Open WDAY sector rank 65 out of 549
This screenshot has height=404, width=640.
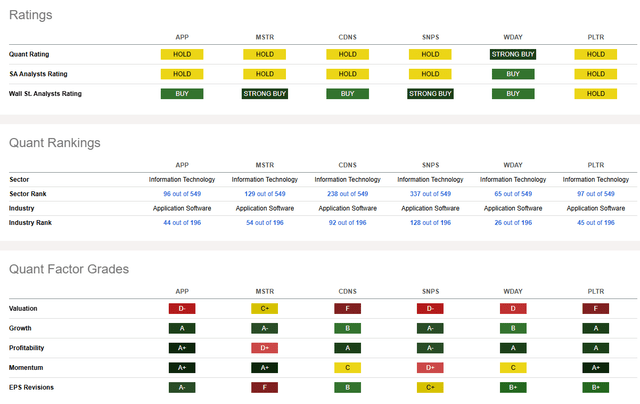click(x=513, y=194)
